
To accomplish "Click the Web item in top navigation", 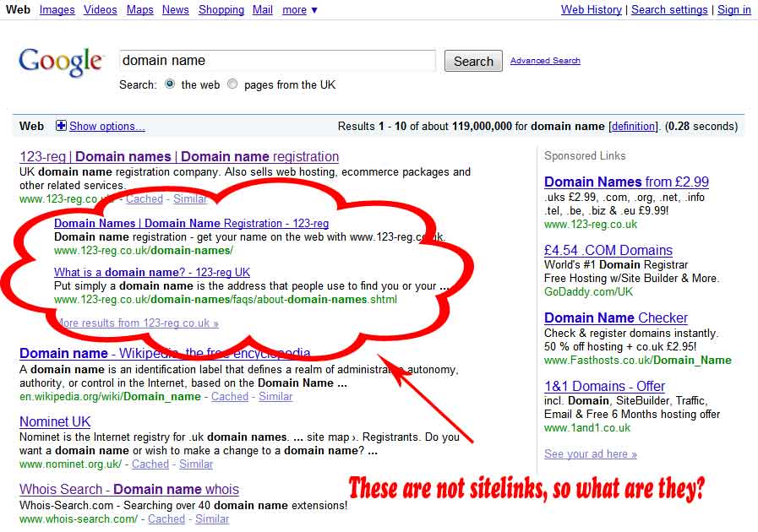I will click(18, 9).
